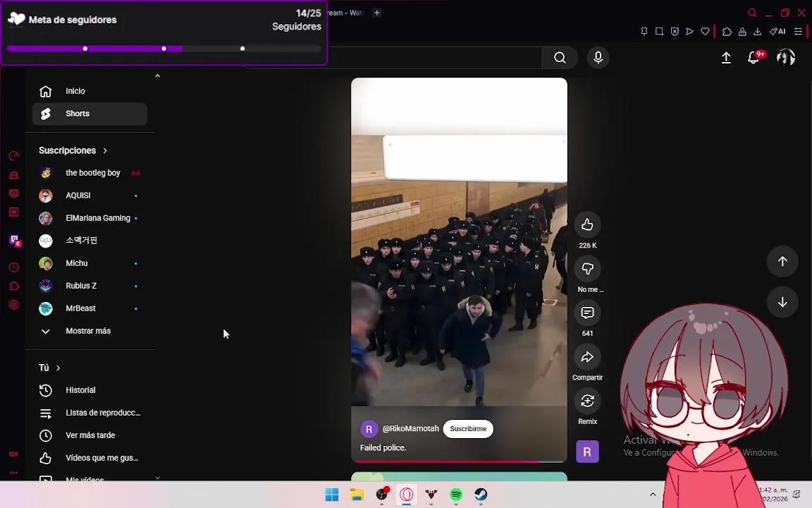Viewport: 812px width, 508px height.
Task: Open Opera profile icon in toolbar
Action: click(x=742, y=32)
